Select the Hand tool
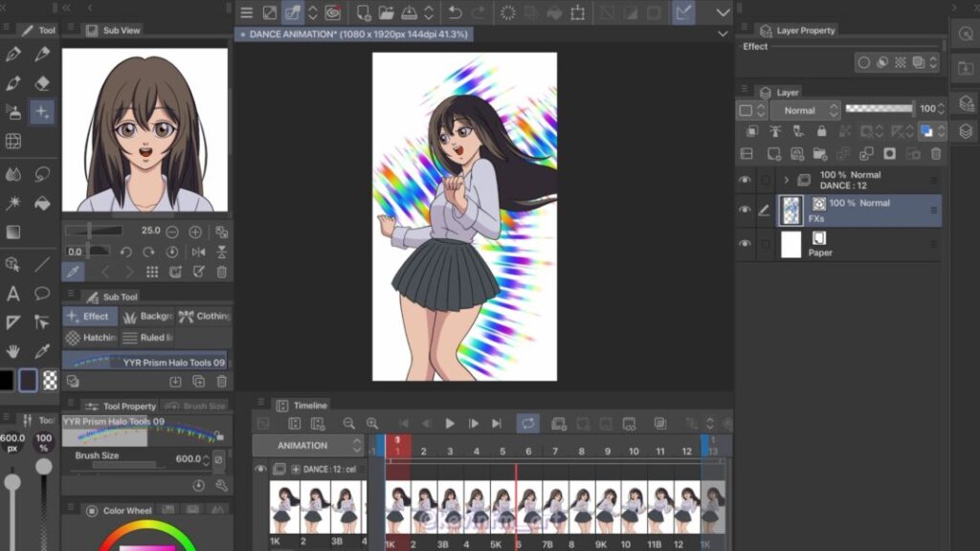The width and height of the screenshot is (980, 551). pos(13,351)
